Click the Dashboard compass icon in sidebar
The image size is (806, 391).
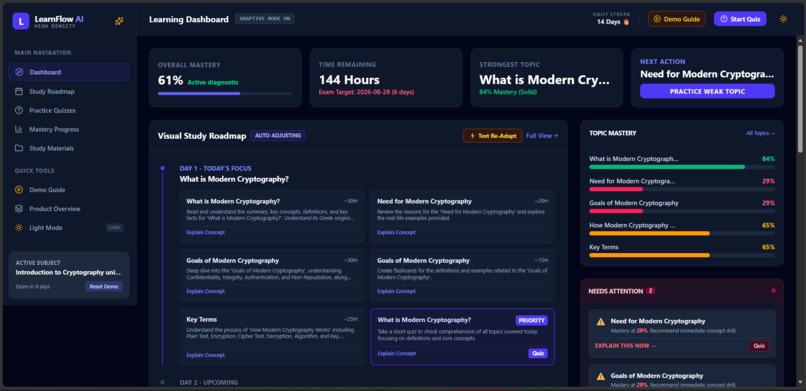19,72
